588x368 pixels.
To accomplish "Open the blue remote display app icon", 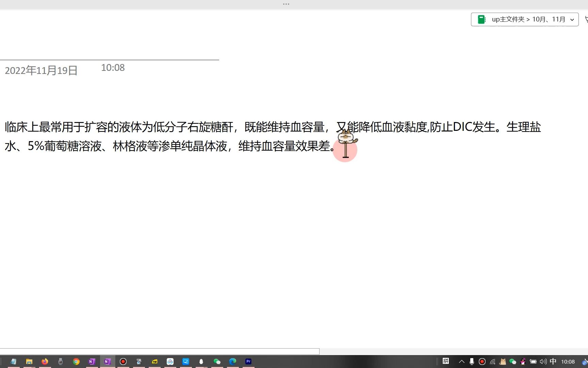I will point(186,362).
